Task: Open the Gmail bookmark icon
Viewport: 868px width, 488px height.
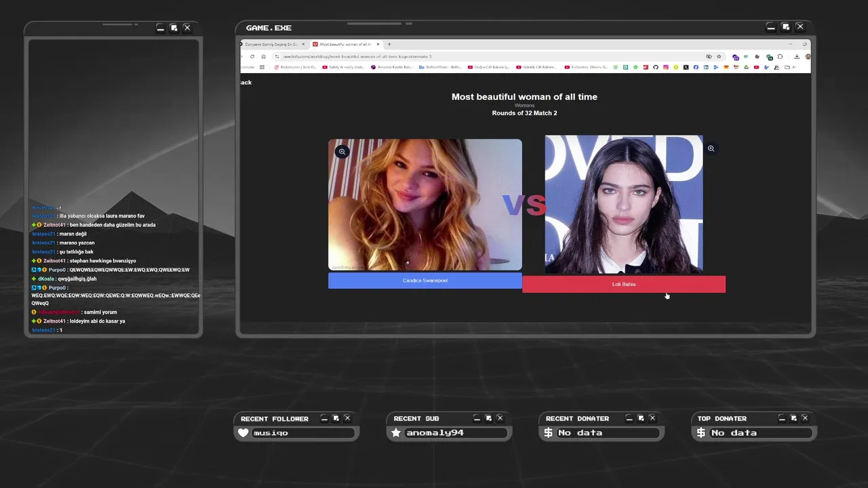Action: point(736,67)
